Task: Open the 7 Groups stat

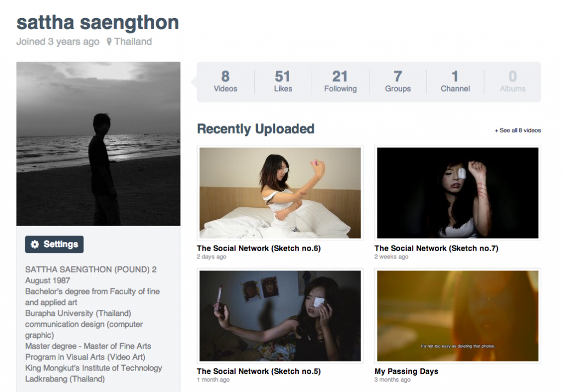Action: point(398,82)
